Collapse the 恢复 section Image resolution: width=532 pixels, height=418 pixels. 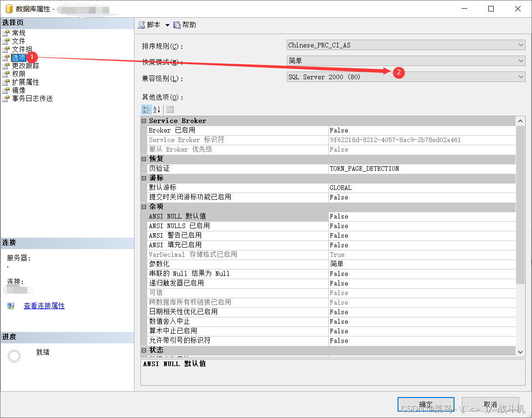(x=144, y=158)
